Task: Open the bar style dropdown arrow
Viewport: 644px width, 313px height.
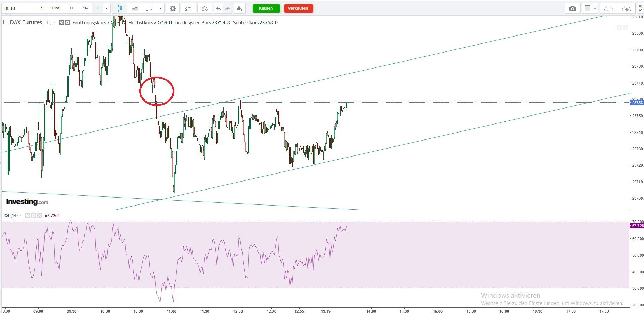Action: (160, 8)
